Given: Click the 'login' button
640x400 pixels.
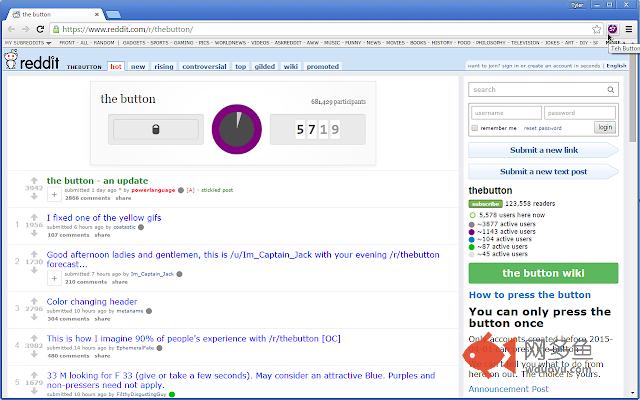Looking at the screenshot, I should click(605, 127).
